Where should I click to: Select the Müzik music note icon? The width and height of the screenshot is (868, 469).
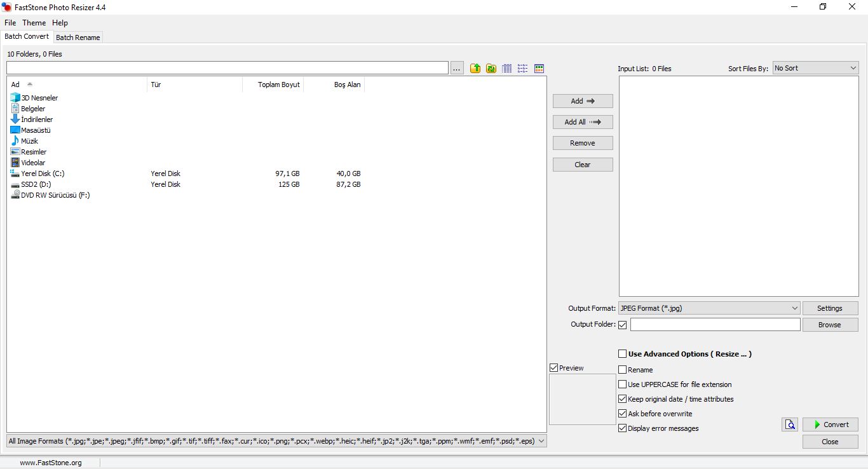point(15,141)
